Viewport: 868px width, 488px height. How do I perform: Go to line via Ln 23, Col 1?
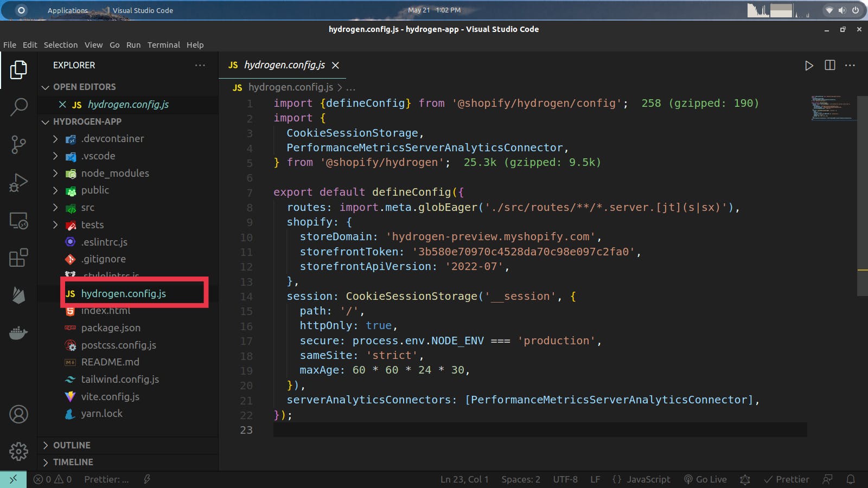pos(464,479)
